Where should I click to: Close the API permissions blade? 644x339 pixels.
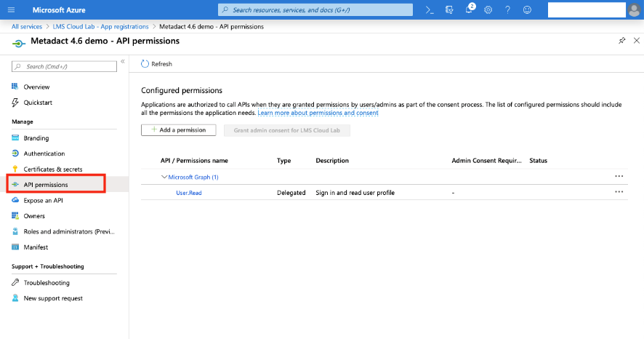(x=637, y=40)
